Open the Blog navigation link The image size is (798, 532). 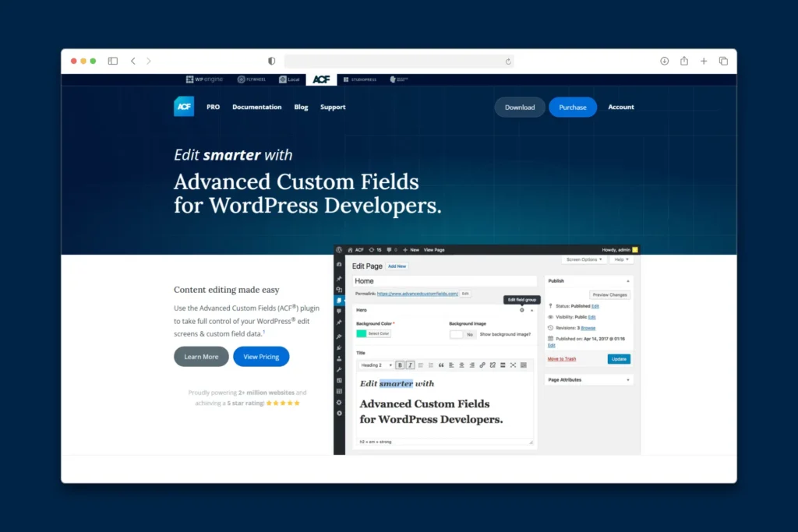(301, 107)
